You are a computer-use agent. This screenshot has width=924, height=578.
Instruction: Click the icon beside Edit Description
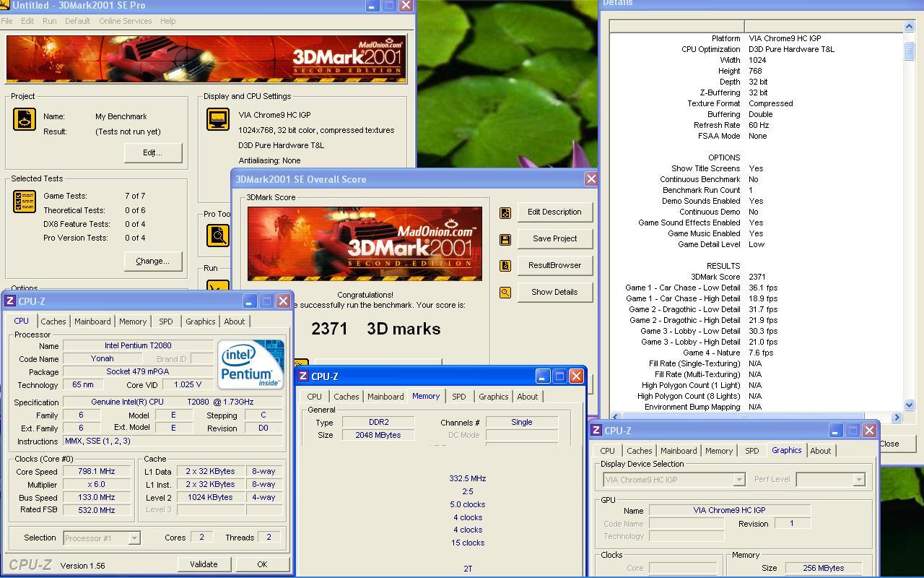click(505, 212)
